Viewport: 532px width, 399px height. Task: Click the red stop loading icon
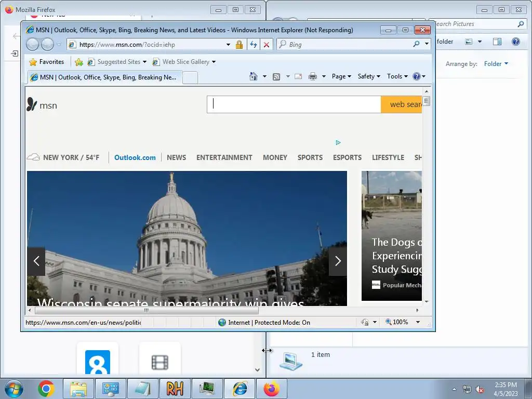(267, 45)
